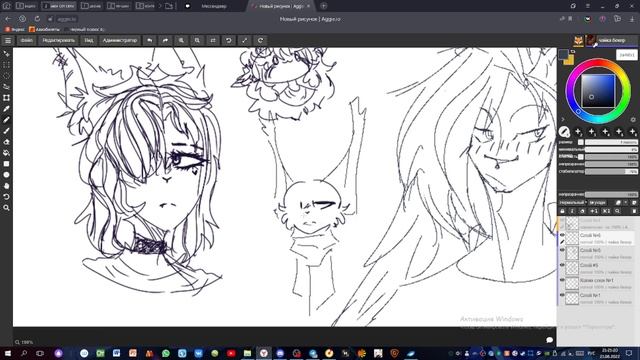Open the Редактировать menu
This screenshot has height=360, width=640.
pos(59,40)
